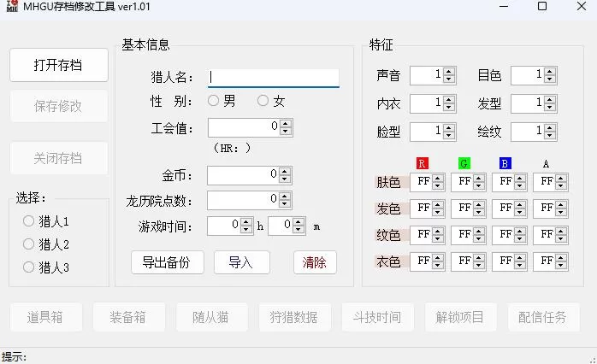Click the red R channel label
Image resolution: width=597 pixels, height=364 pixels.
[x=423, y=163]
